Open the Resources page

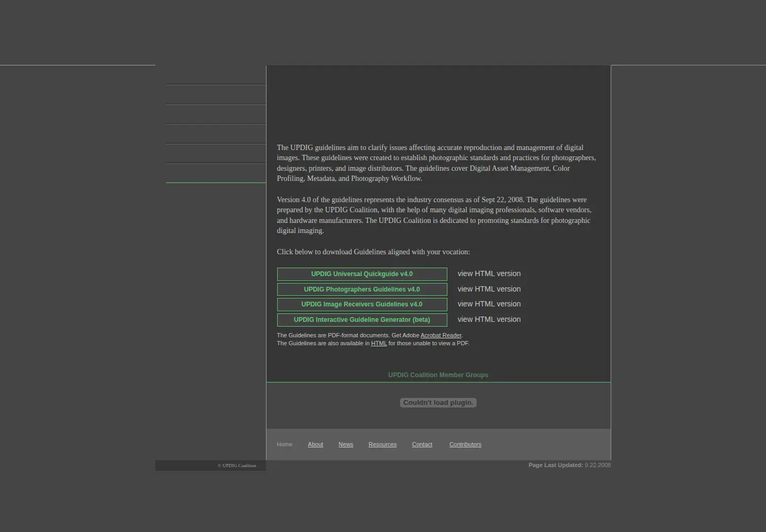[382, 444]
